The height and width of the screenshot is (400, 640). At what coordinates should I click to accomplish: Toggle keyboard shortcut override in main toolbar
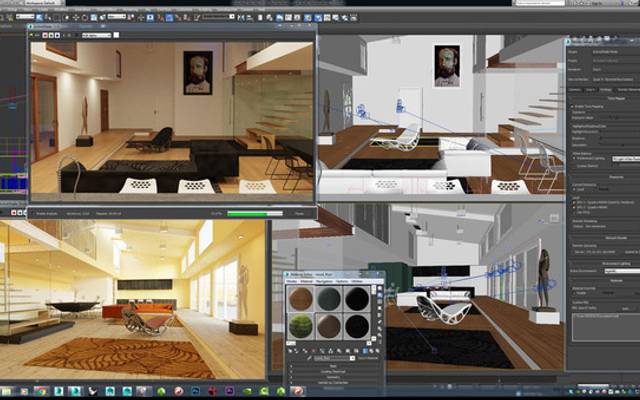click(150, 17)
